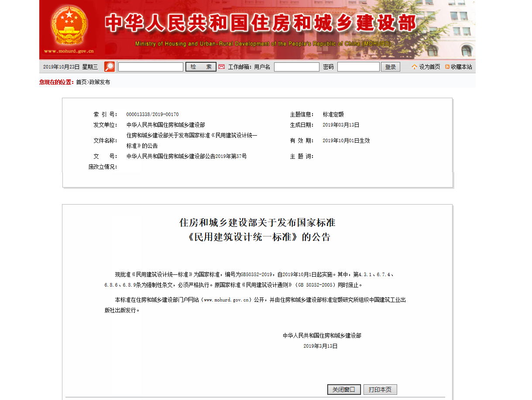Click the 用户名 username input box
Screen dimensions: 532x400
(296, 67)
